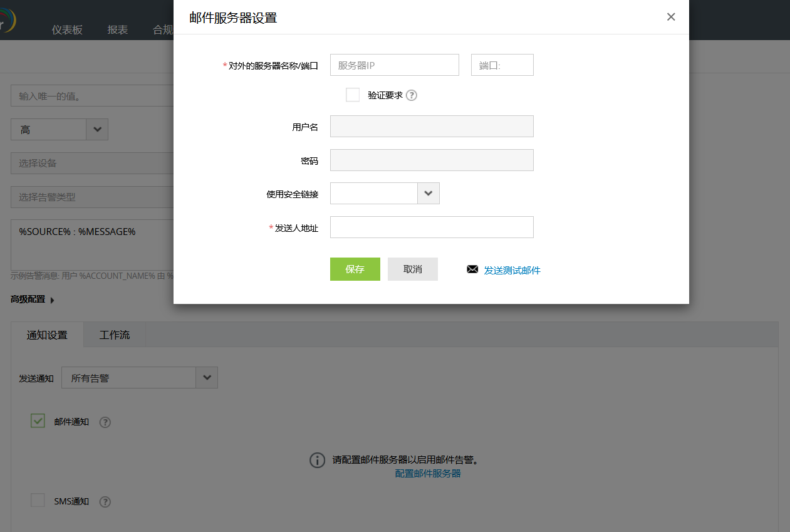This screenshot has height=532, width=790.
Task: Click the 服务器IP input field
Action: tap(394, 65)
